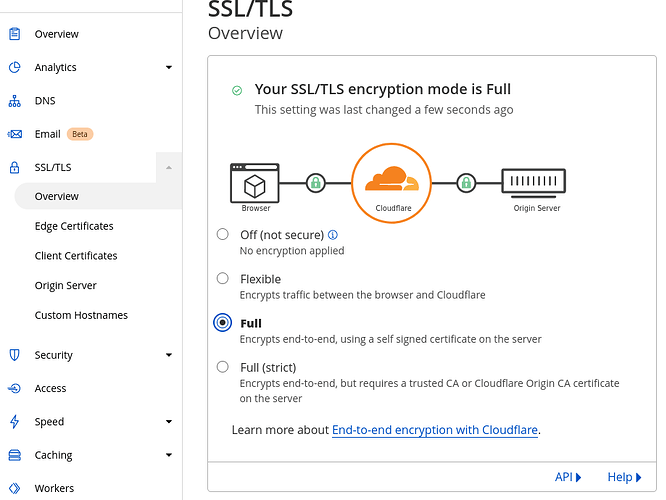Viewport: 666px width, 500px height.
Task: Click 'No encryption applied' description
Action: click(x=292, y=251)
